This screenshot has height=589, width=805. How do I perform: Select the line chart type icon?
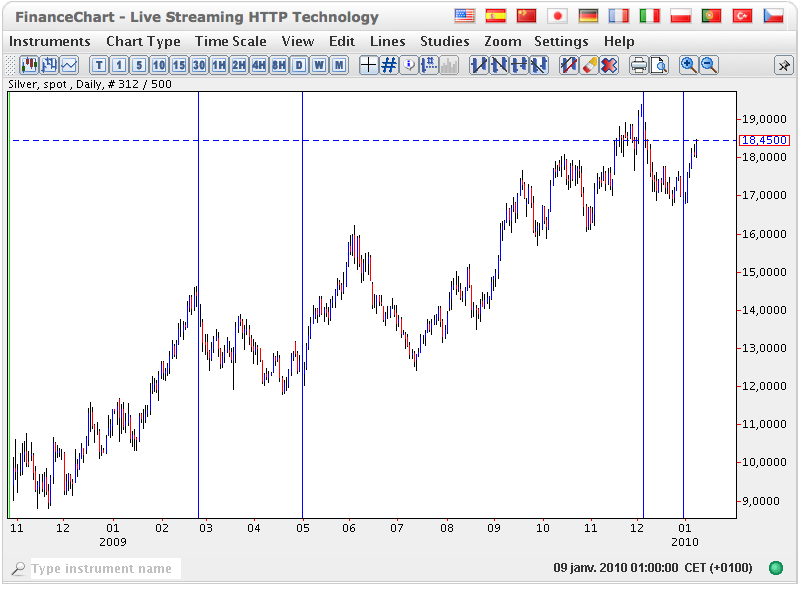(x=67, y=65)
